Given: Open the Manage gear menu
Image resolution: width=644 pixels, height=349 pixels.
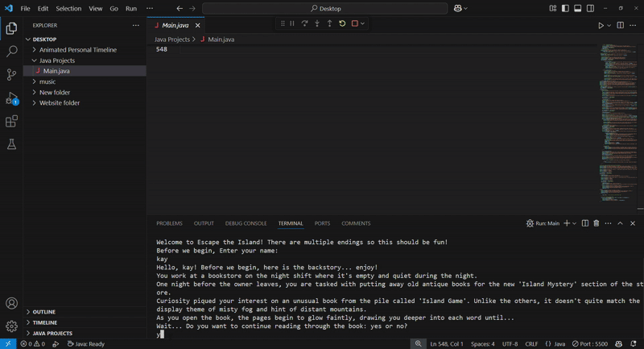Looking at the screenshot, I should pyautogui.click(x=11, y=326).
